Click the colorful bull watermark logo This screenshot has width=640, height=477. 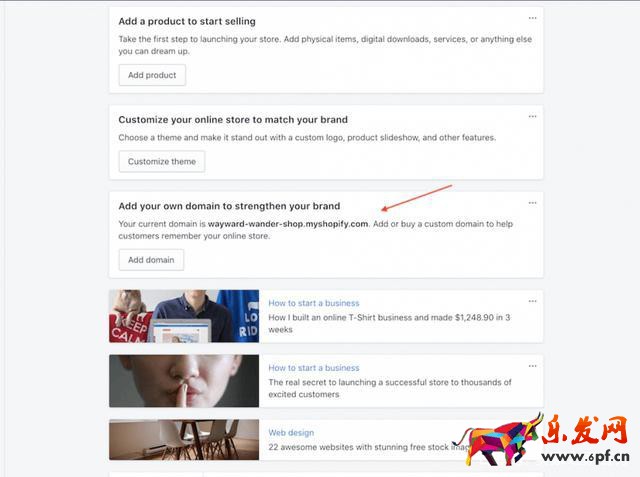(x=500, y=440)
